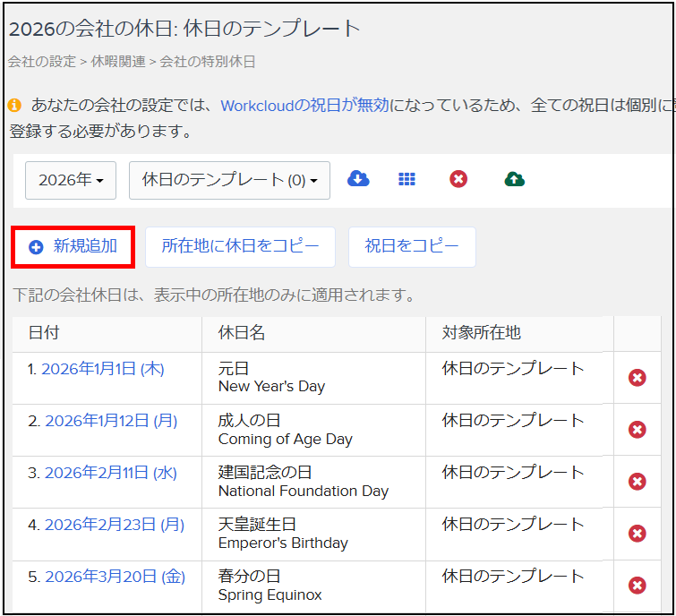Click the blue cloud download icon
This screenshot has height=616, width=676.
(358, 179)
